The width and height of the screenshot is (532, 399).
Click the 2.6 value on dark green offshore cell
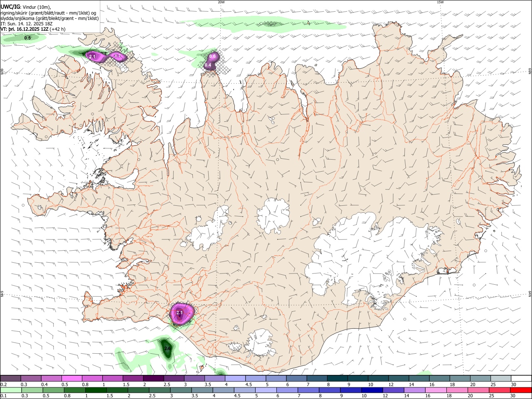coord(167,348)
